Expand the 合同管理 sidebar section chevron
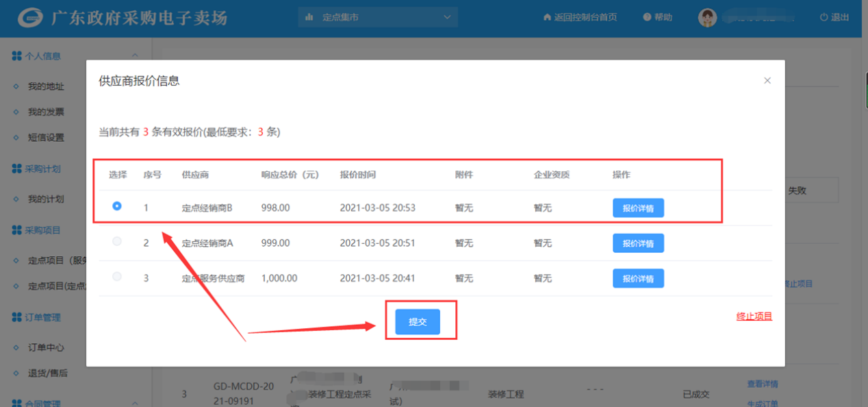This screenshot has width=868, height=407. pyautogui.click(x=135, y=403)
